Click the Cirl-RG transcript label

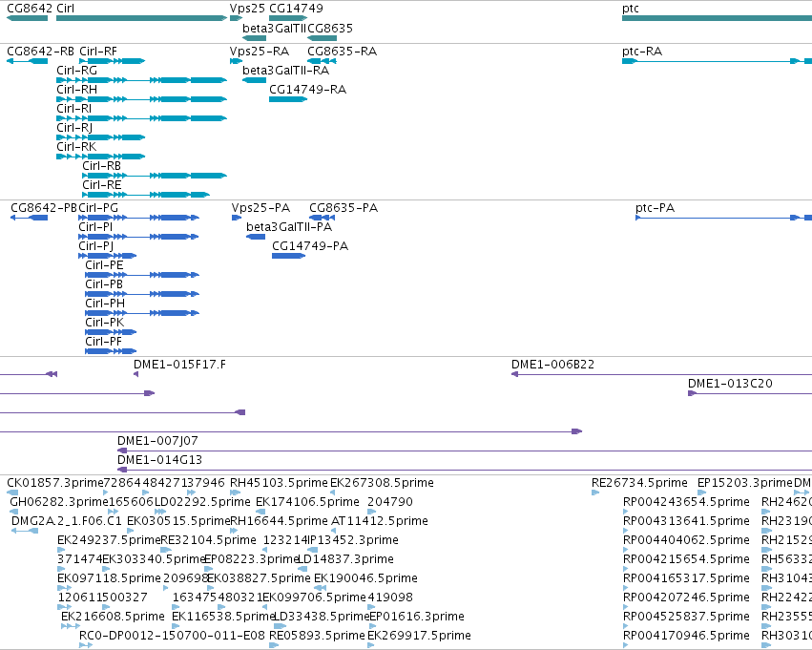coord(76,71)
